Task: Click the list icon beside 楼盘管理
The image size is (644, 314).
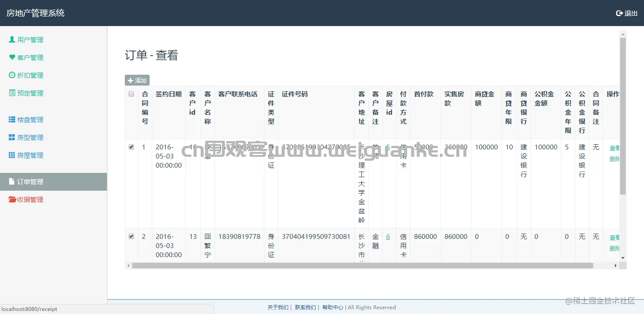Action: click(12, 119)
